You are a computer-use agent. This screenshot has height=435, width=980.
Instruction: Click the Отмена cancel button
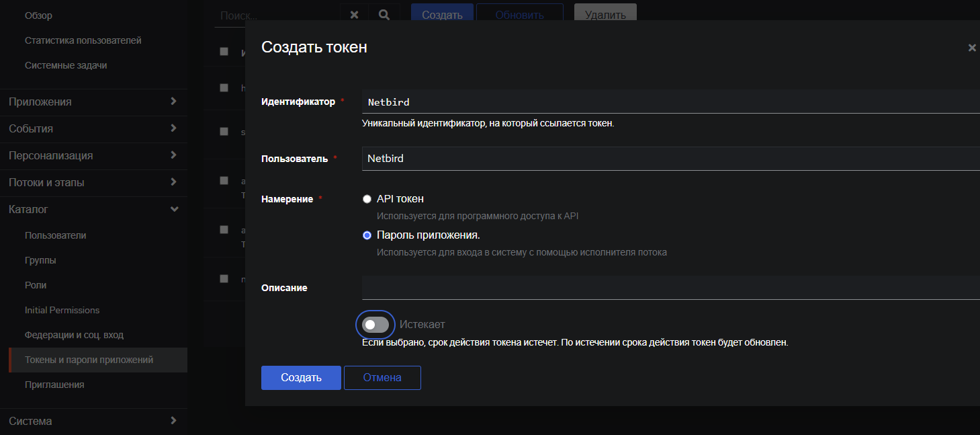click(x=382, y=378)
